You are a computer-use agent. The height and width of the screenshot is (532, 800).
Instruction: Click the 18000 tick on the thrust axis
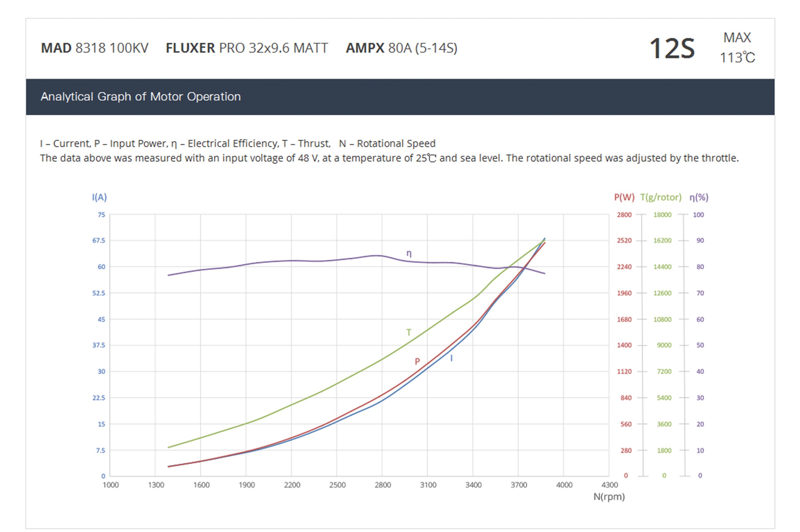click(x=662, y=215)
